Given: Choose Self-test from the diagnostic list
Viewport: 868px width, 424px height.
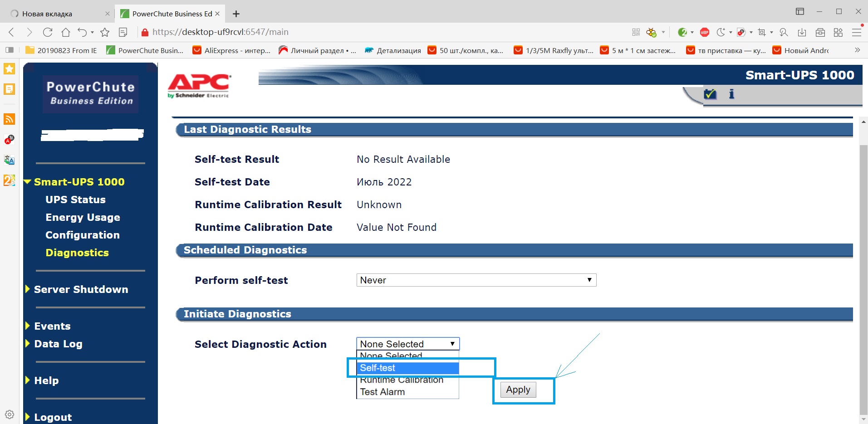Looking at the screenshot, I should tap(408, 368).
